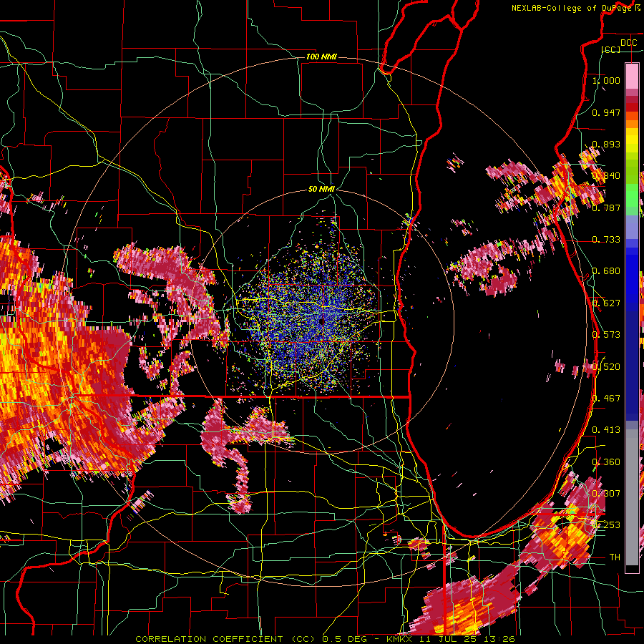Select the 0.627 legend value

pos(606,303)
